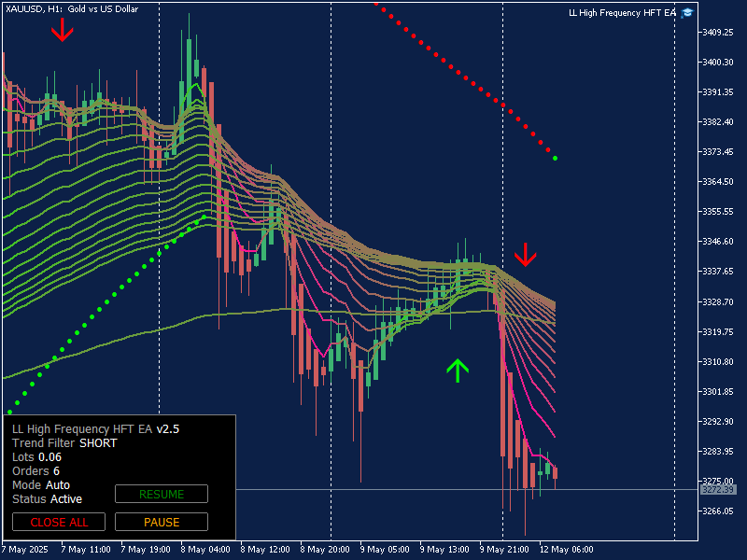Click the 9 May 13:00 time label

tap(444, 550)
